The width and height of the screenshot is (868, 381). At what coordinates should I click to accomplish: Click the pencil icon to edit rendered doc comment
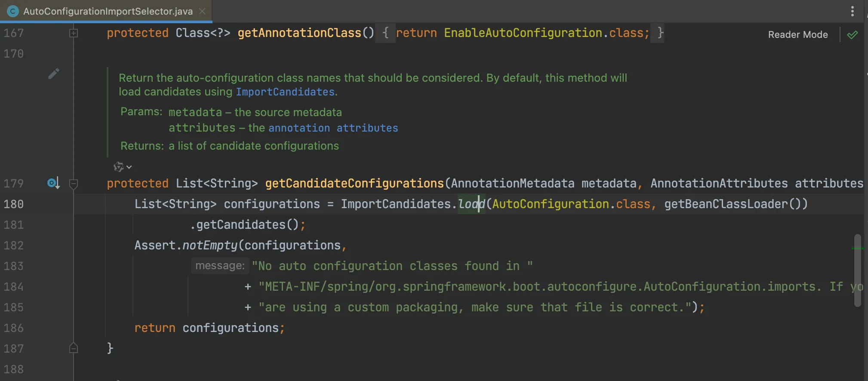54,74
